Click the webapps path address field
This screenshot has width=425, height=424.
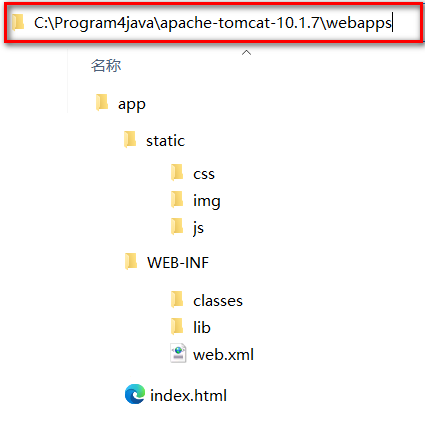pyautogui.click(x=213, y=23)
